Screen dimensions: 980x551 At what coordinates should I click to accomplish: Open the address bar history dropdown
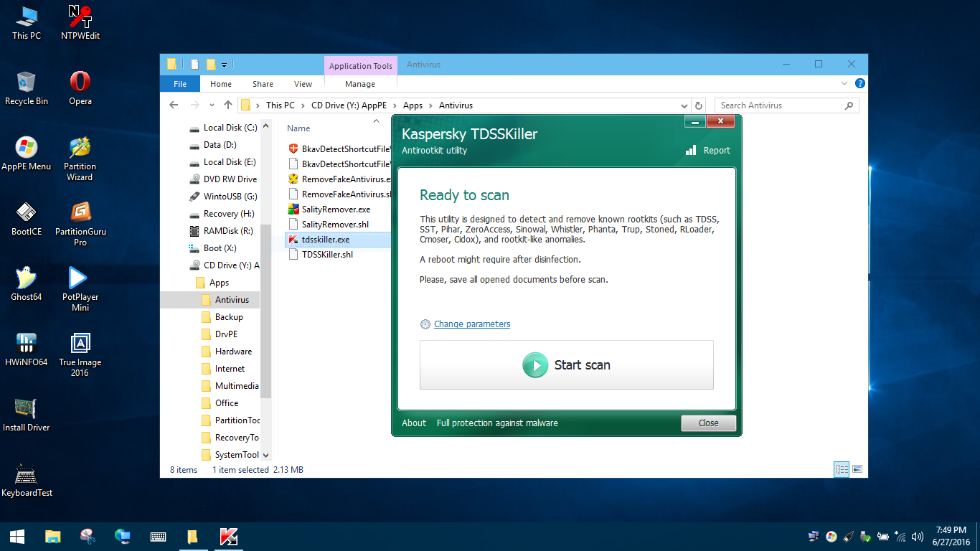coord(685,105)
